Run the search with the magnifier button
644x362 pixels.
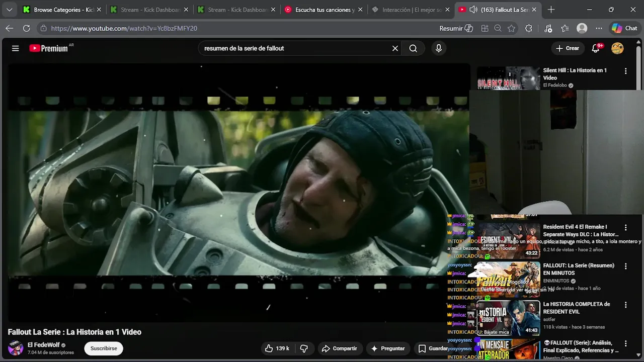tap(413, 48)
